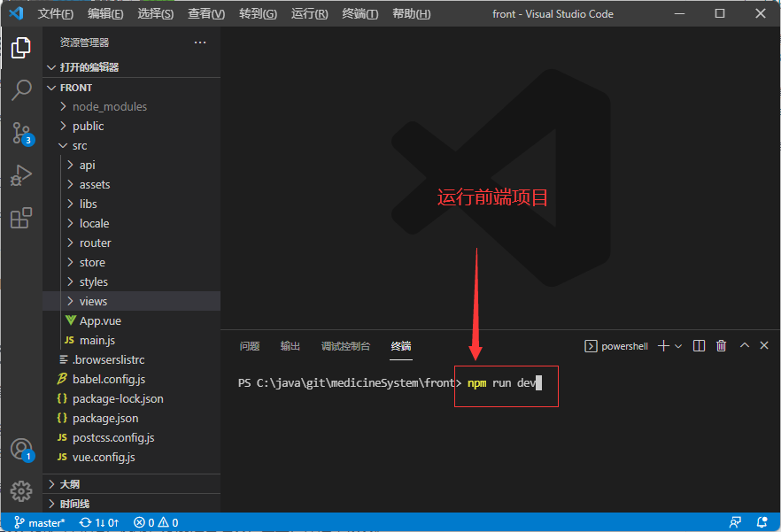Open the Explorer view in activity bar
The image size is (781, 532).
click(x=21, y=48)
